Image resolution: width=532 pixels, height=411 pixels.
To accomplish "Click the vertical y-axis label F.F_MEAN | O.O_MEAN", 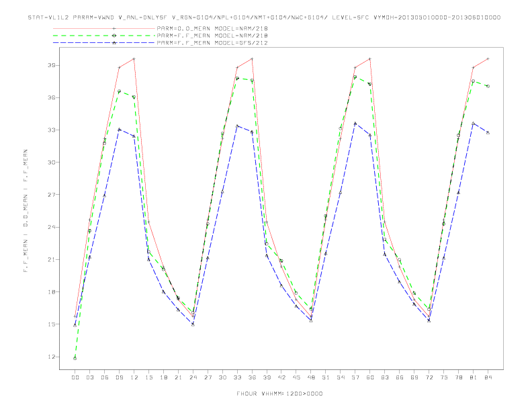I will [26, 211].
